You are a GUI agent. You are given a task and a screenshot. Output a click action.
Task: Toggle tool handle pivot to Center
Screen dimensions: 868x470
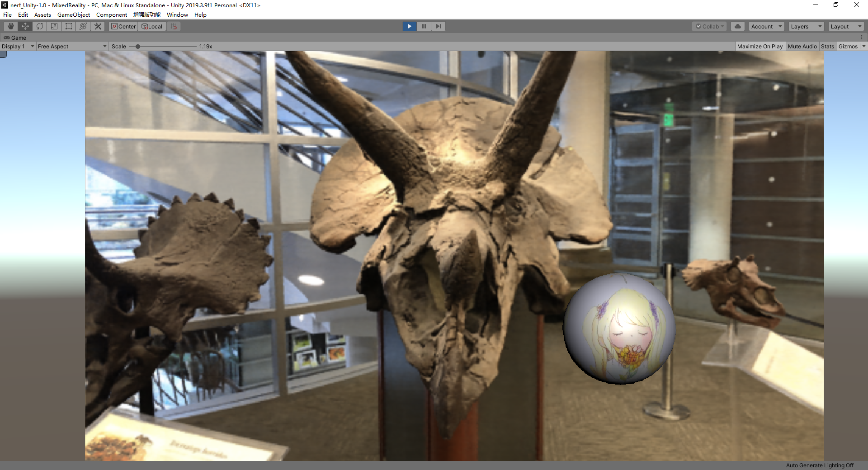(x=123, y=26)
